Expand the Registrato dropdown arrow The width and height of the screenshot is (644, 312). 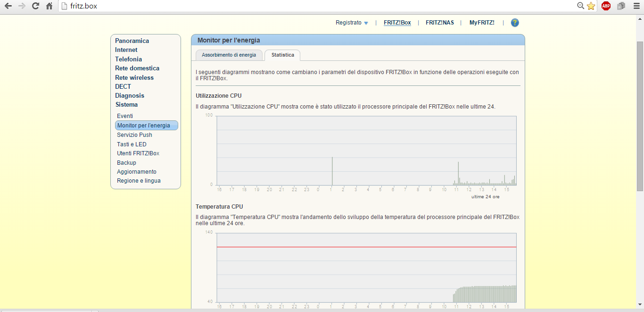(366, 23)
